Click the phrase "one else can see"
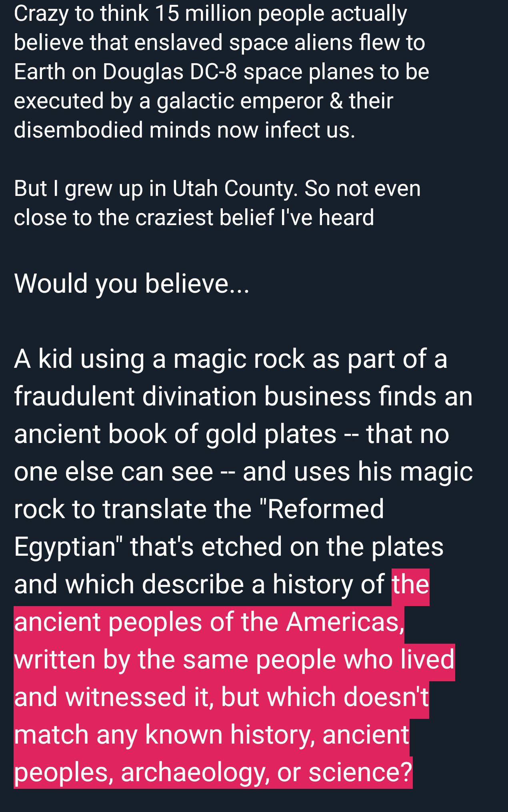 pos(113,472)
